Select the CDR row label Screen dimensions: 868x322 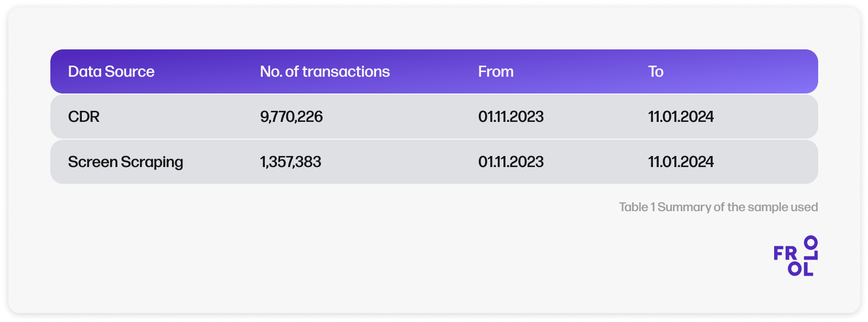pos(84,117)
